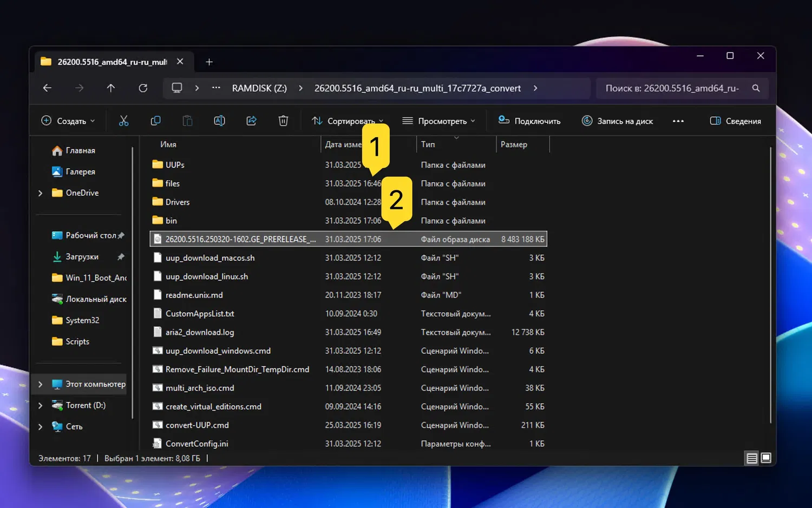This screenshot has width=812, height=508.
Task: Open the three-dot more options menu
Action: click(678, 121)
